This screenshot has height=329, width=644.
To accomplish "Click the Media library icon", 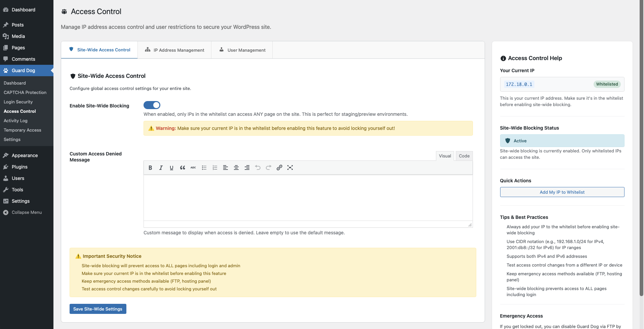I will coord(6,36).
